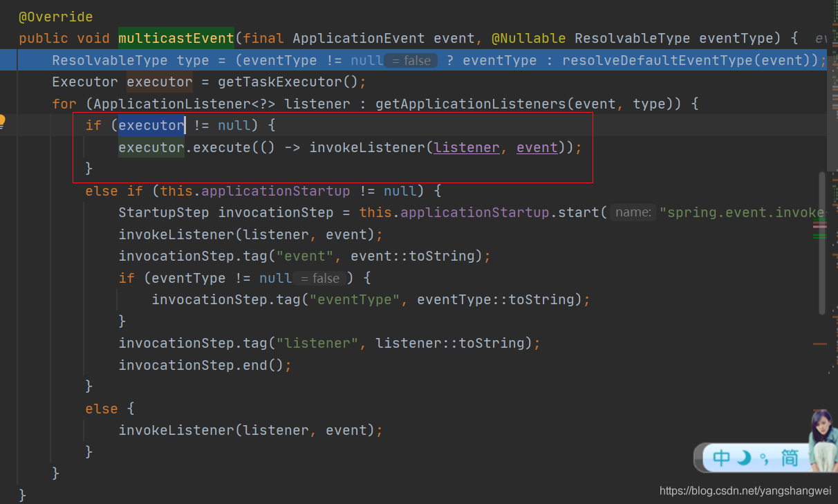Click the "spring.event.invoke" string literal
The height and width of the screenshot is (504, 838).
(x=743, y=212)
